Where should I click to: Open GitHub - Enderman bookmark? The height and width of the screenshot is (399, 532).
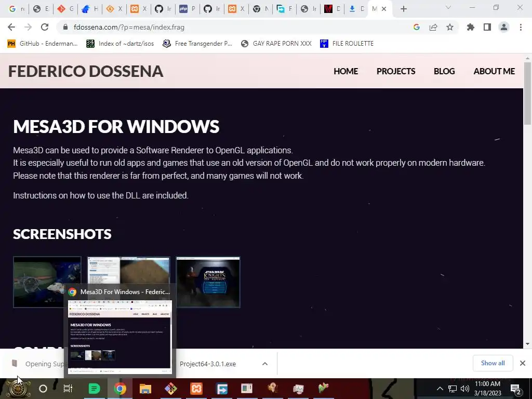click(43, 44)
